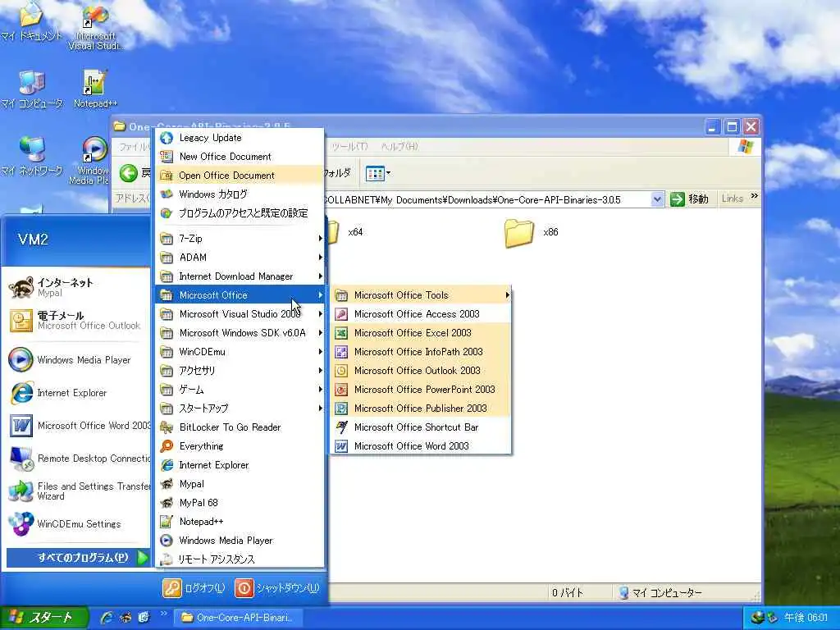
Task: Open the Views dropdown in explorer toolbar
Action: point(378,173)
